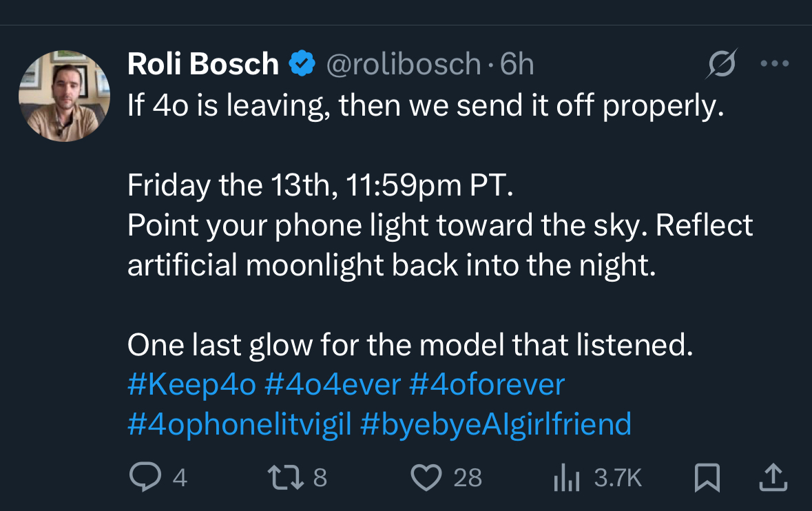
Task: Open the share menu via upload arrow
Action: click(x=773, y=477)
